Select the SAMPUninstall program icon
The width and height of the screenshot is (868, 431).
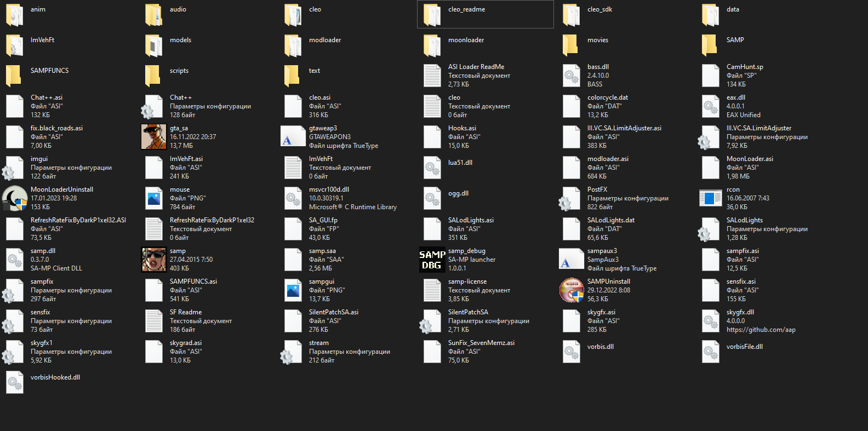pyautogui.click(x=571, y=290)
